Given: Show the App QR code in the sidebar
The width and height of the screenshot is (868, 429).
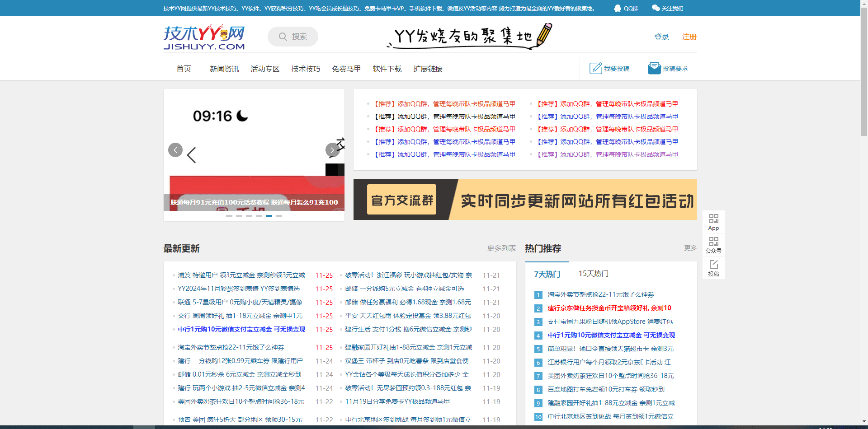Looking at the screenshot, I should coord(713,221).
